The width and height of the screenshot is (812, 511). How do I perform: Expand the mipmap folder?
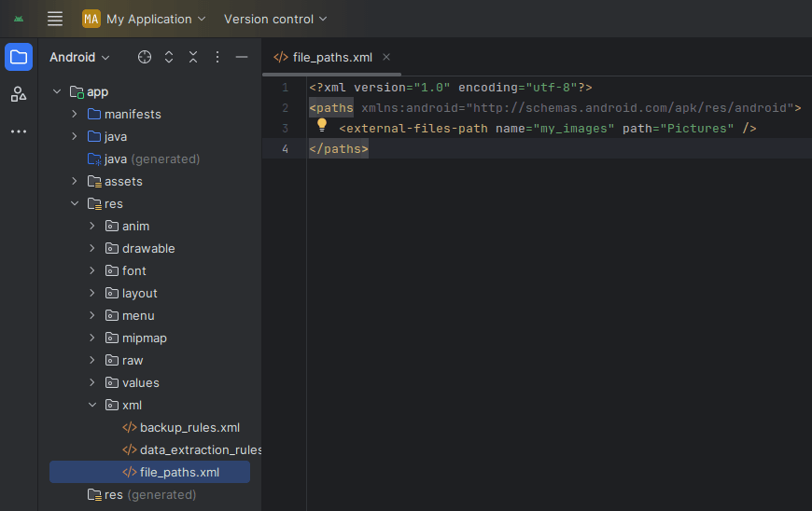(x=92, y=338)
